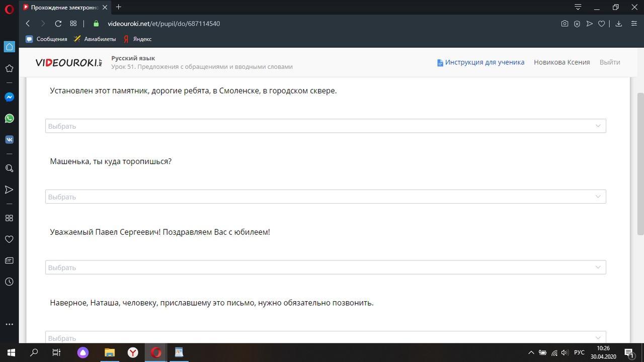This screenshot has height=362, width=644.
Task: Select sentence starting 'Уважаемый Павел Сергеевич!'
Action: click(160, 232)
